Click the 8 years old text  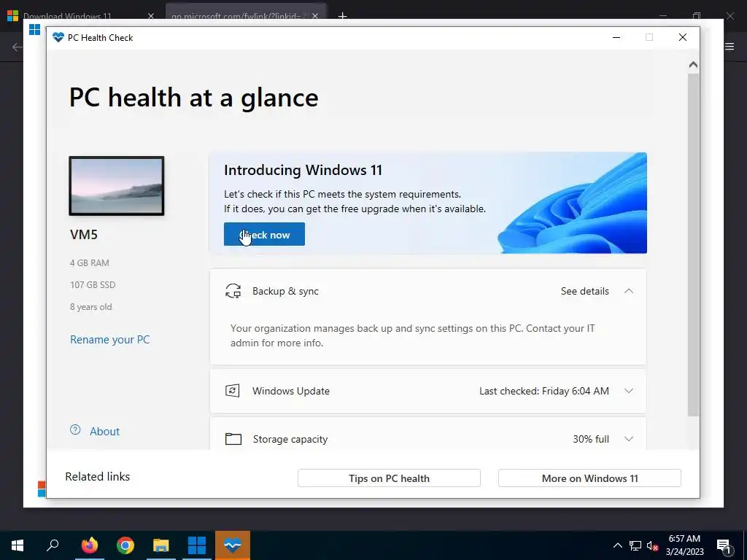(91, 307)
